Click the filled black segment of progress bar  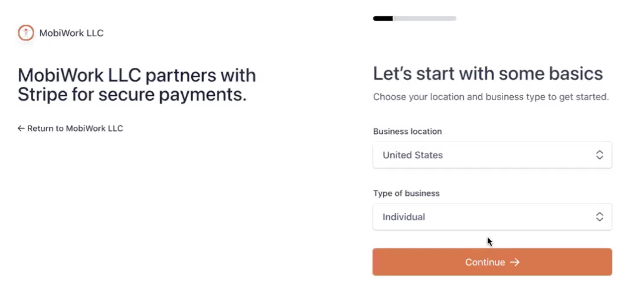click(x=383, y=19)
